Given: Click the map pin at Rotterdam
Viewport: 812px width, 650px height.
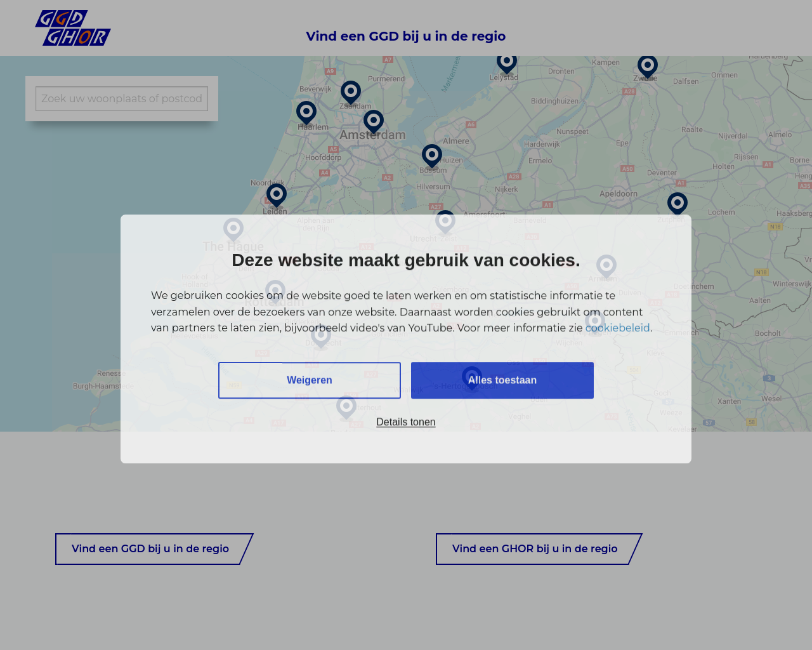Looking at the screenshot, I should click(275, 293).
